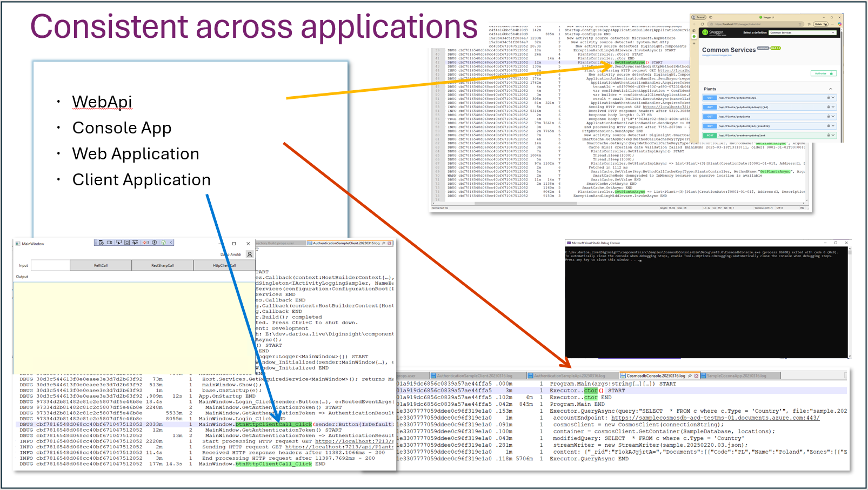Click lock icon on createorupdateplant endpoint
The width and height of the screenshot is (868, 490).
pos(829,135)
